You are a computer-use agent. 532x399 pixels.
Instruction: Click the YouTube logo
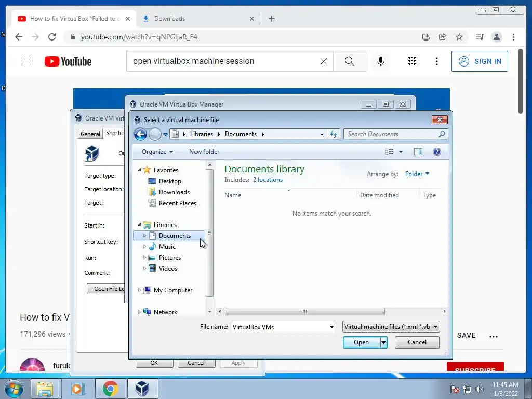[x=68, y=61]
